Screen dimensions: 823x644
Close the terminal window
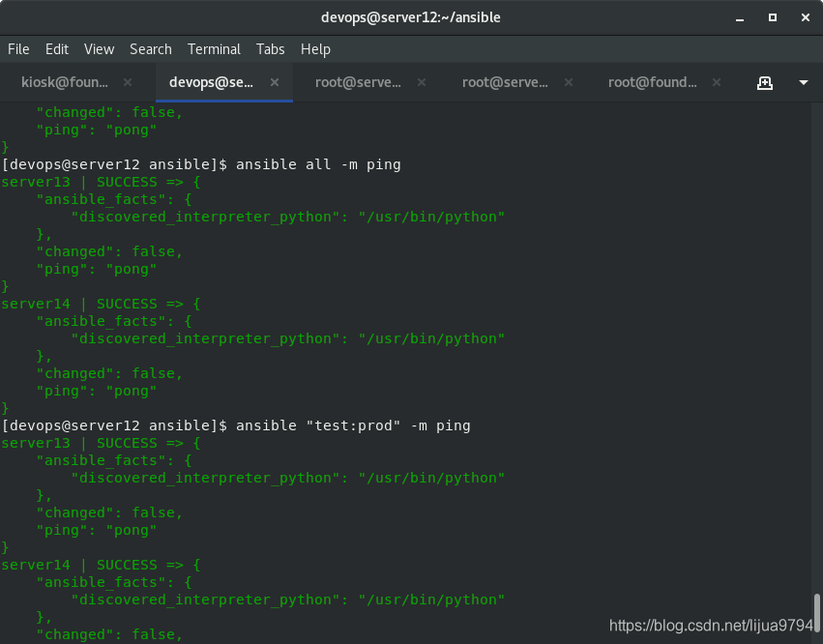click(806, 17)
